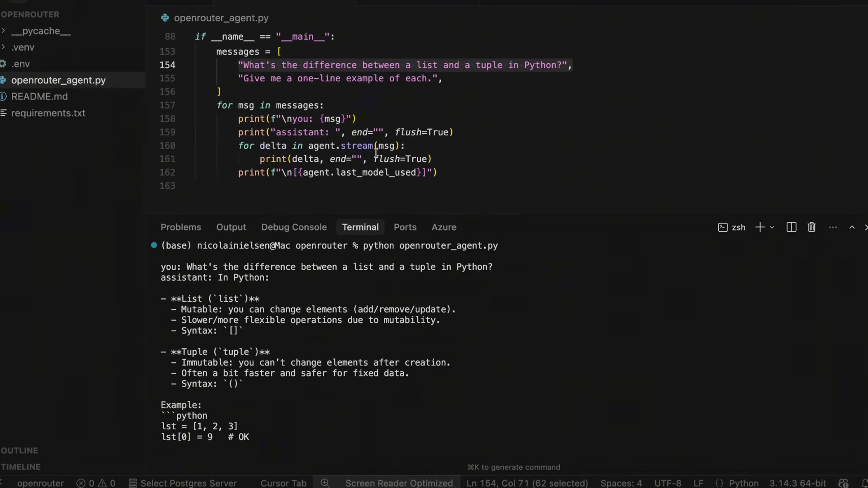Open the .env file in the explorer
This screenshot has width=868, height=488.
(x=20, y=64)
